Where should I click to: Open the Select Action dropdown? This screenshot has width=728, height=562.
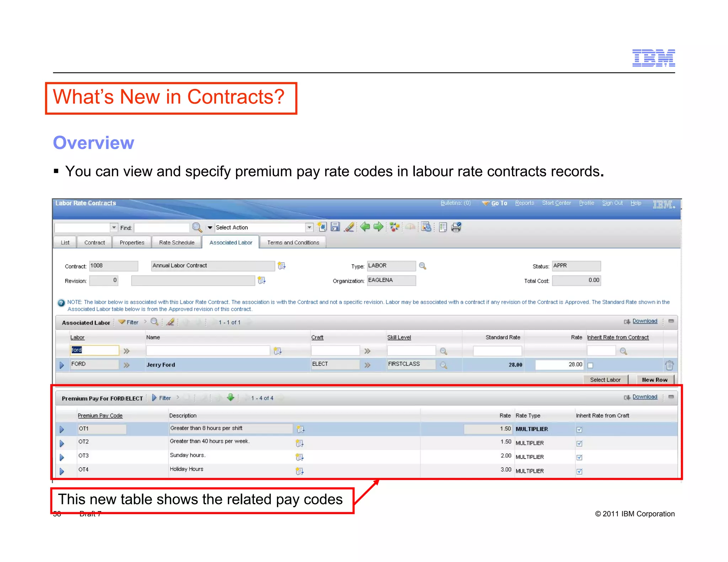(x=309, y=227)
